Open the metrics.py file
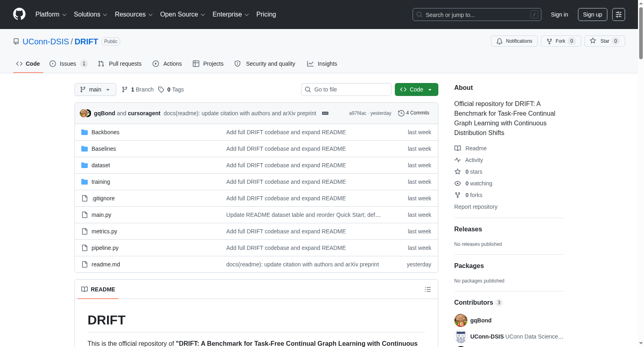Screen dimensions: 644x347 [x=104, y=231]
